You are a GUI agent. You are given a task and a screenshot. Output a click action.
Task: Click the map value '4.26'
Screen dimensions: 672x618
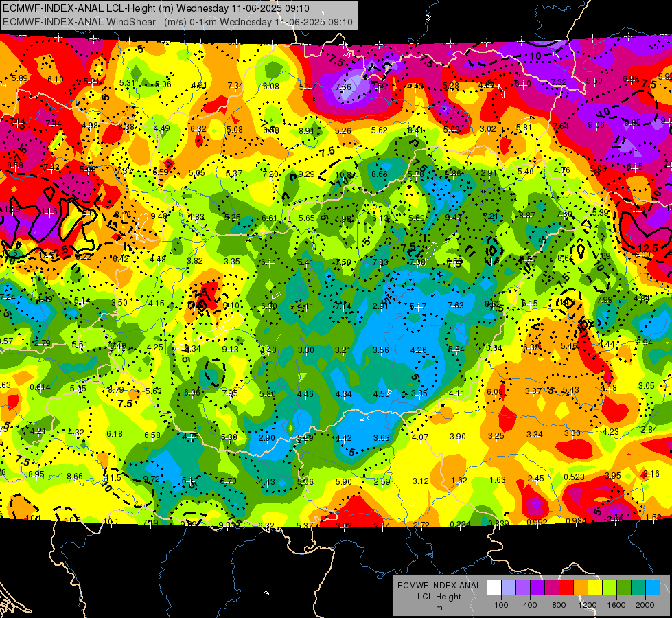[418, 350]
